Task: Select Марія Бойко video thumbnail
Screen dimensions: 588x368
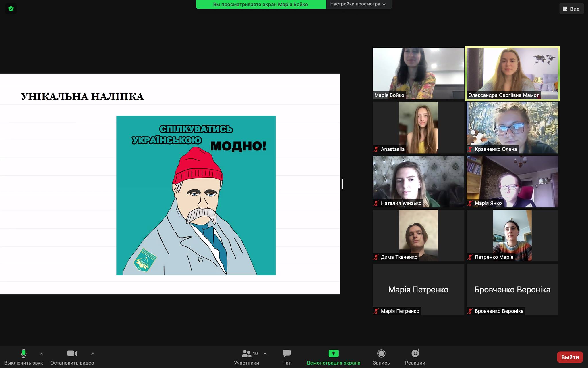Action: point(418,73)
